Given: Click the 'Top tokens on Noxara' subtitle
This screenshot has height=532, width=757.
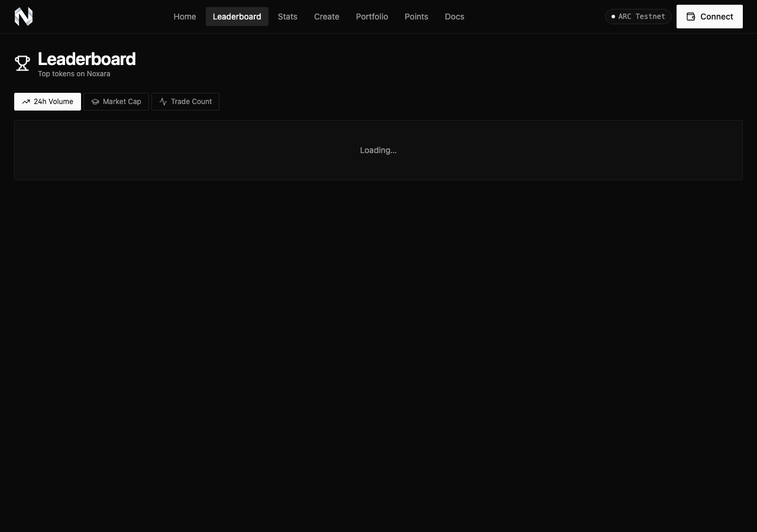Looking at the screenshot, I should pyautogui.click(x=74, y=74).
